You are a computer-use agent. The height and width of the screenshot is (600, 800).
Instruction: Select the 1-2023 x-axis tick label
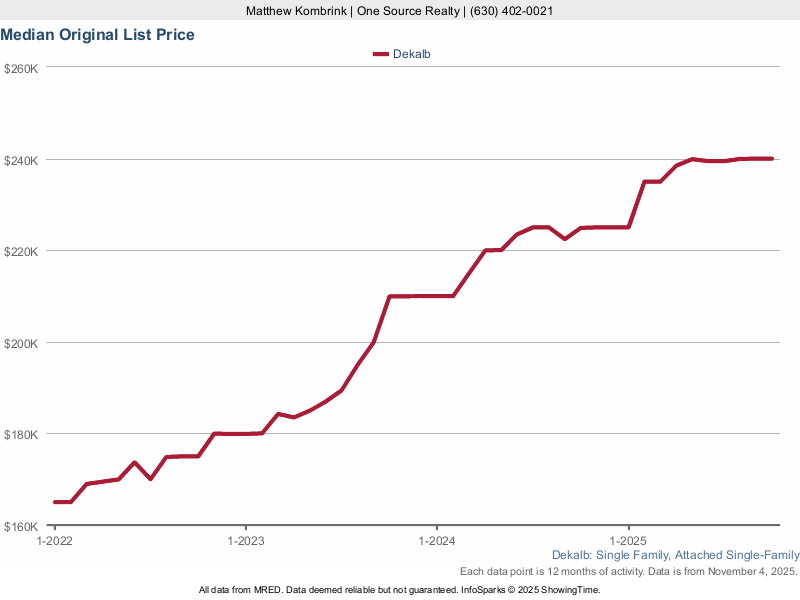pos(246,541)
